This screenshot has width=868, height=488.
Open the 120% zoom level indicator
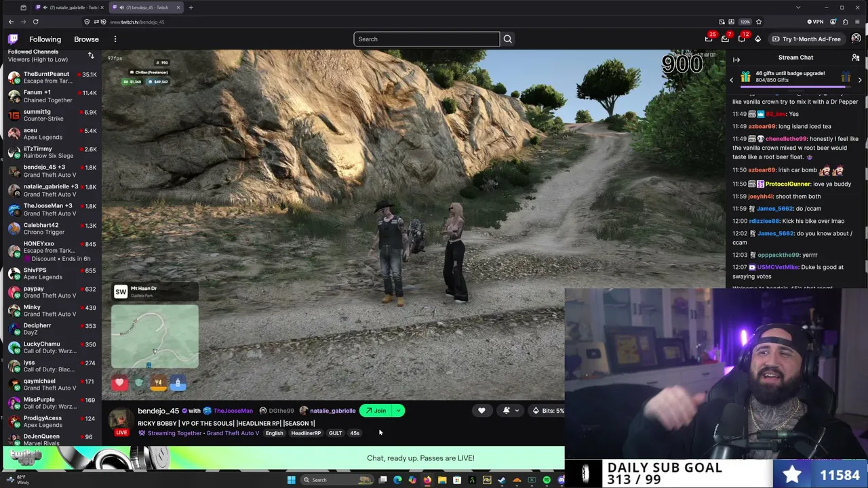(x=745, y=22)
